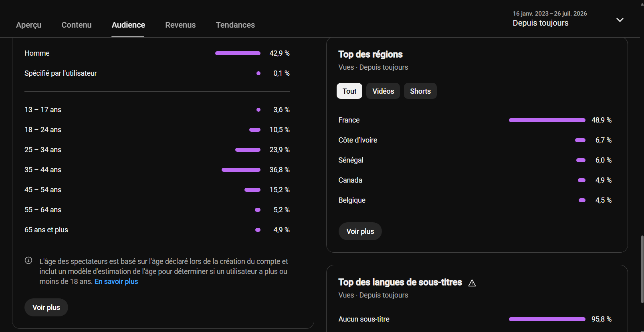The height and width of the screenshot is (332, 644).
Task: Select the Audience tab
Action: (x=128, y=25)
